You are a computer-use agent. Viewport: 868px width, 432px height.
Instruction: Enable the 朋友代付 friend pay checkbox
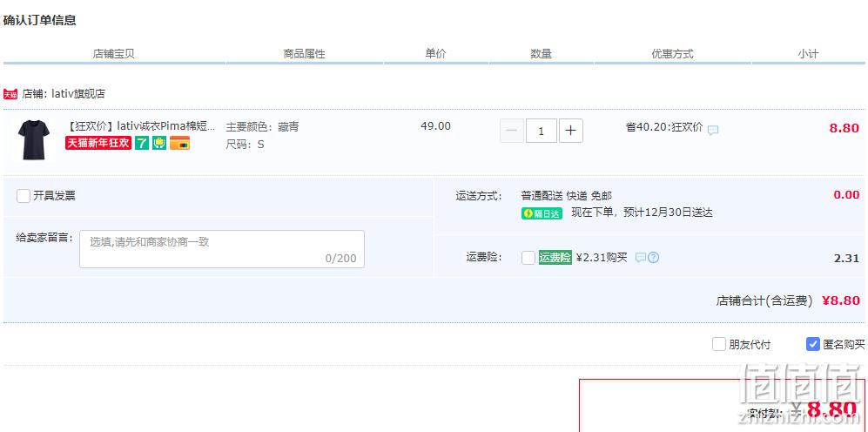718,345
